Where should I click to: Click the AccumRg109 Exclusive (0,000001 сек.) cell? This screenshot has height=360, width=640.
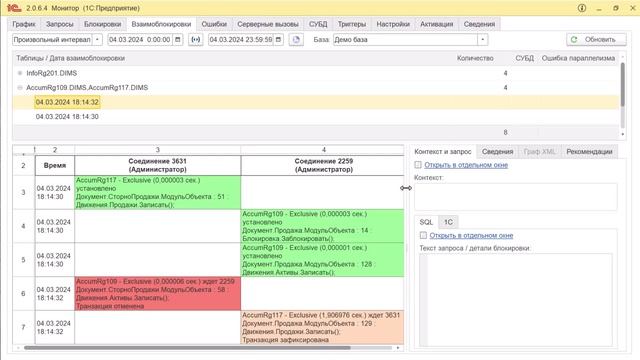(322, 260)
